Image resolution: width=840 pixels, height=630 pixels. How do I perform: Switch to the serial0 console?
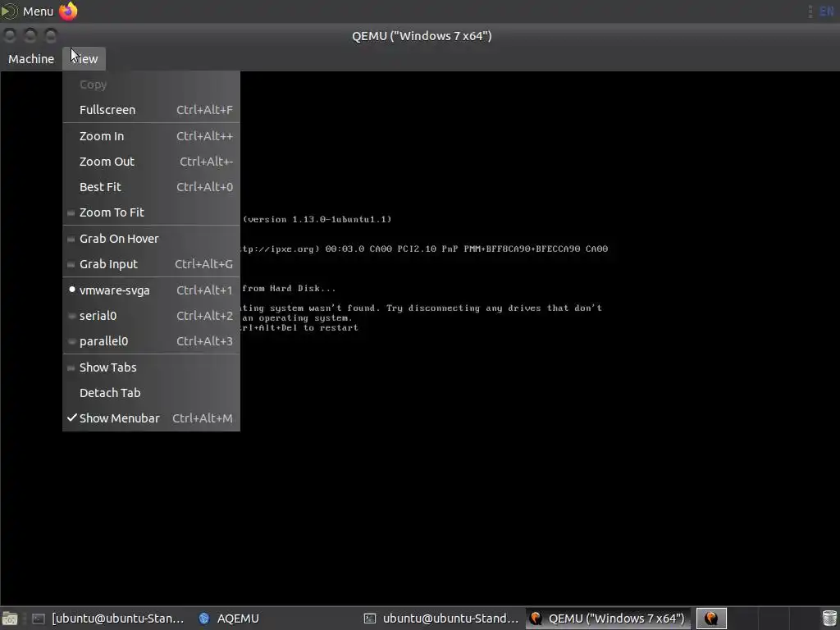click(151, 316)
